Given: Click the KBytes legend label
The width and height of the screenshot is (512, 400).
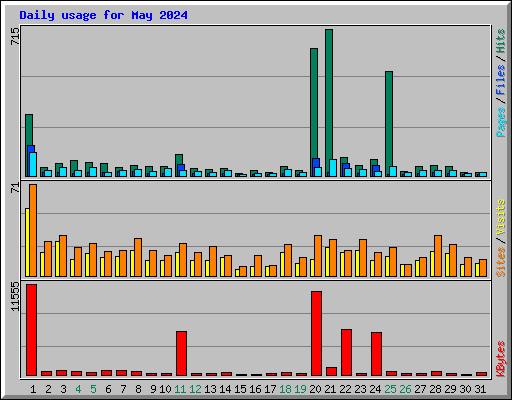Looking at the screenshot, I should pos(501,359).
